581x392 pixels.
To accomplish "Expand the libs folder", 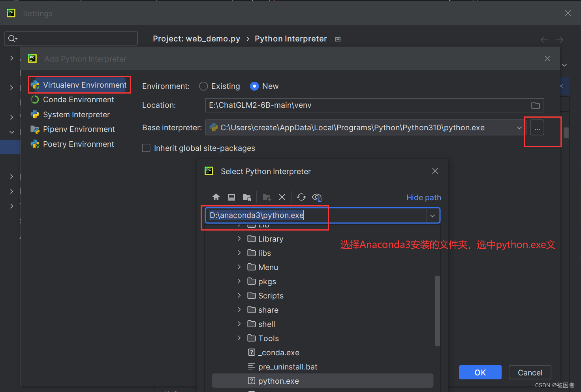I will (x=239, y=253).
